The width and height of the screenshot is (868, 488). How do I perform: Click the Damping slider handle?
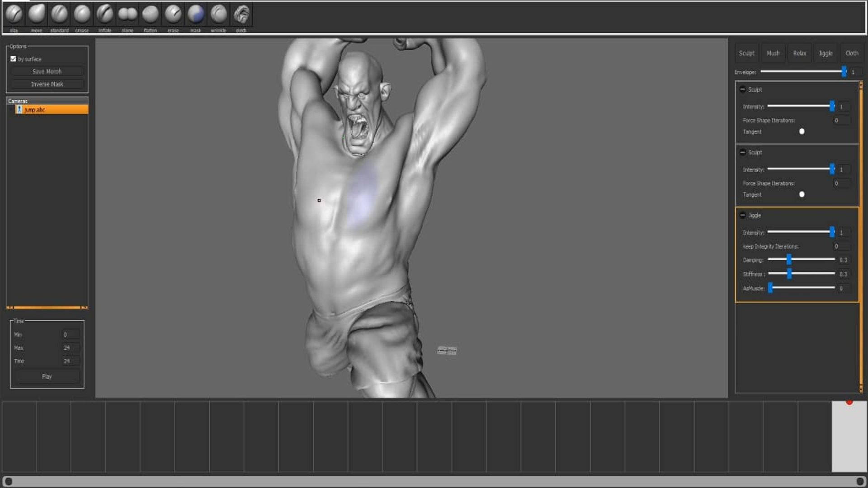click(x=789, y=259)
